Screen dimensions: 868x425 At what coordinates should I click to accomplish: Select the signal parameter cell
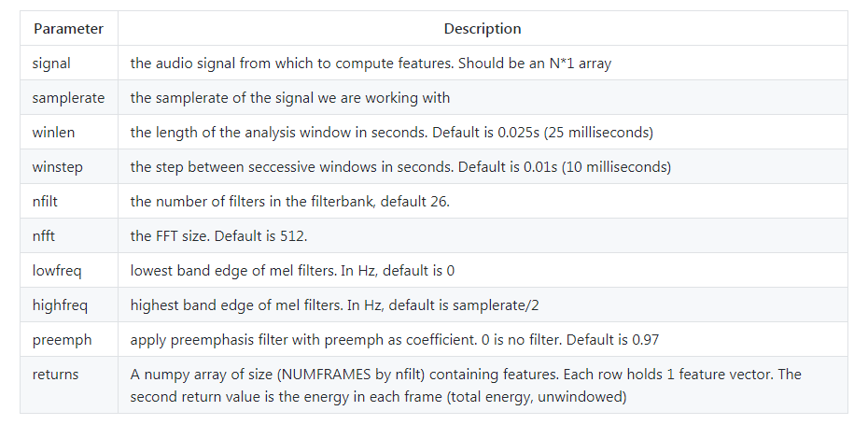coord(69,64)
